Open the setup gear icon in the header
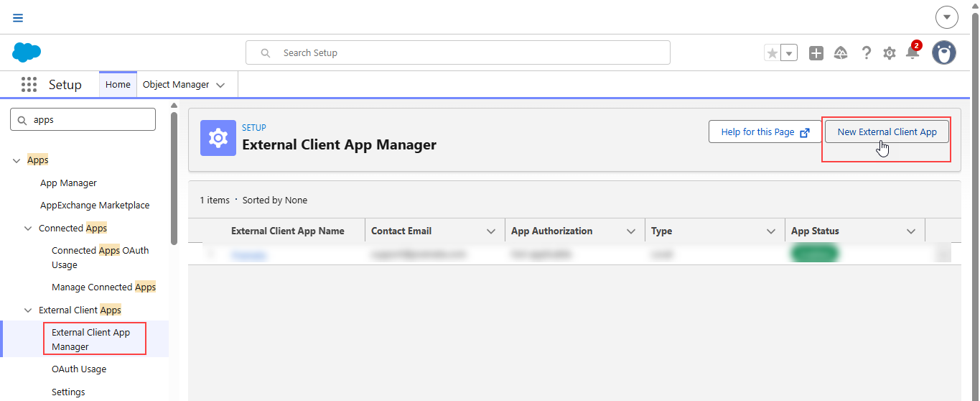 pos(890,53)
